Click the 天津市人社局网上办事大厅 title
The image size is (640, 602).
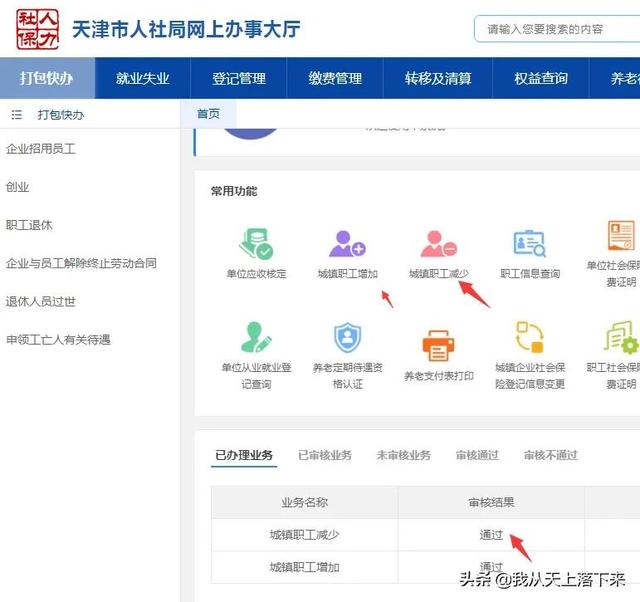coord(186,29)
